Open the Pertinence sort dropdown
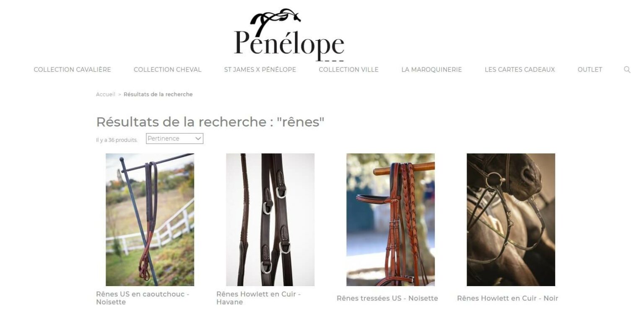Image resolution: width=644 pixels, height=328 pixels. pos(174,139)
